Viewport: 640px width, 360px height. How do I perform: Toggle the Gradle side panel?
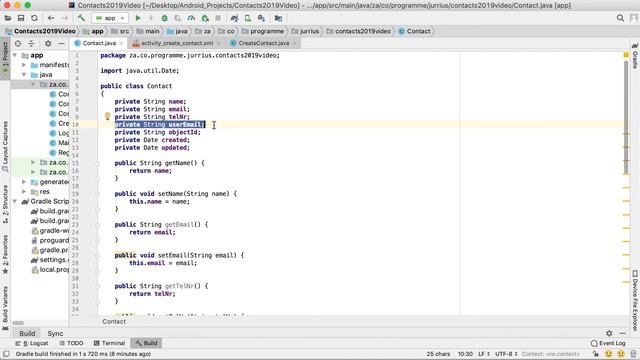pos(635,55)
